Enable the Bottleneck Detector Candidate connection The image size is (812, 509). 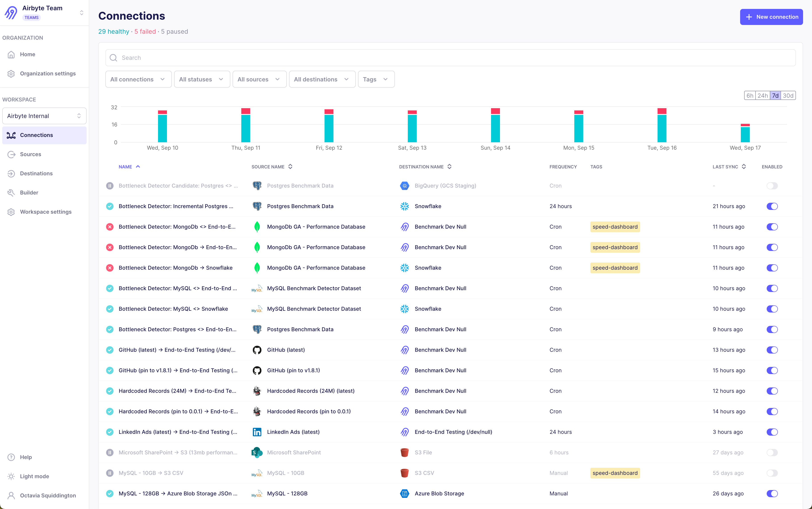point(772,186)
